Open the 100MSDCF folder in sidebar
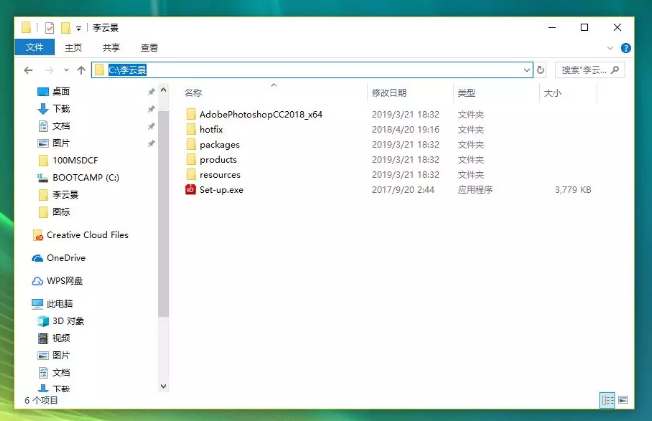 click(75, 160)
